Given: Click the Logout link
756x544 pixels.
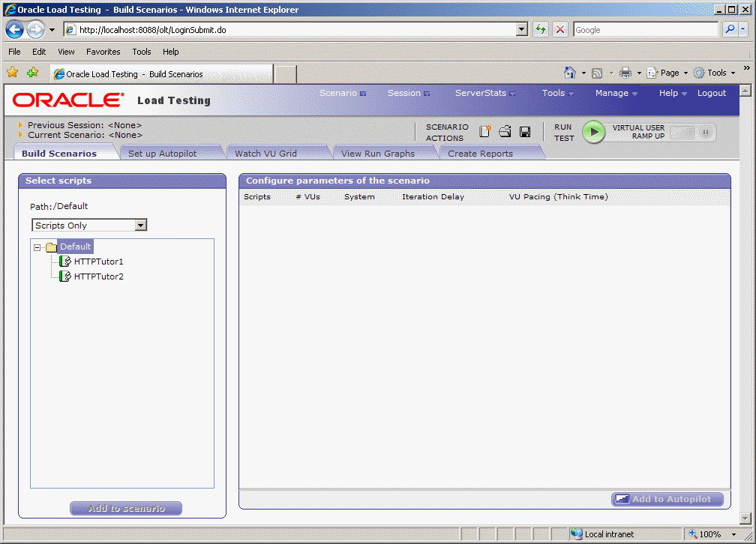Looking at the screenshot, I should [711, 93].
